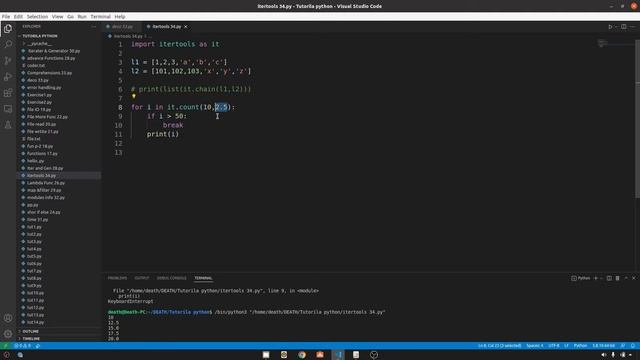Open the File menu
Screen dimensions: 640x360
tap(6, 17)
